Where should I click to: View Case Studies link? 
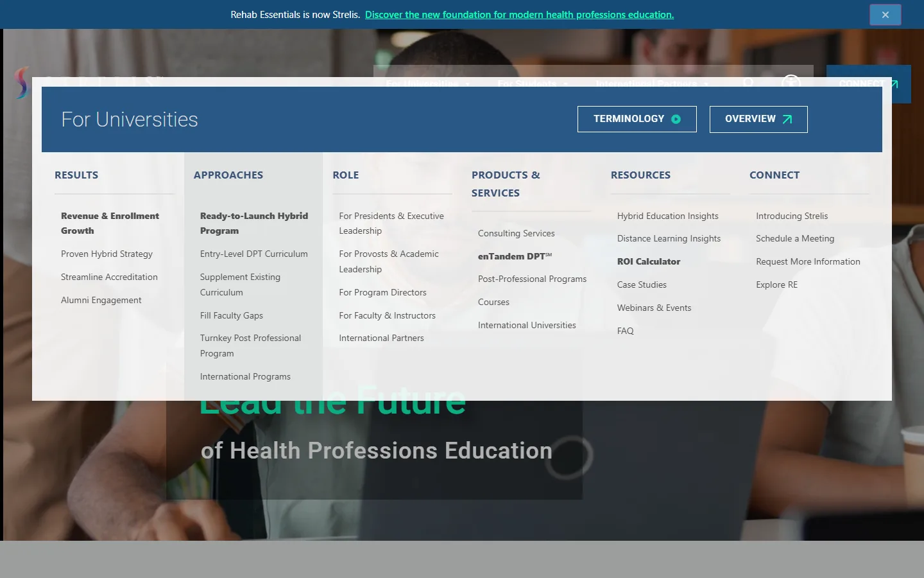click(642, 285)
